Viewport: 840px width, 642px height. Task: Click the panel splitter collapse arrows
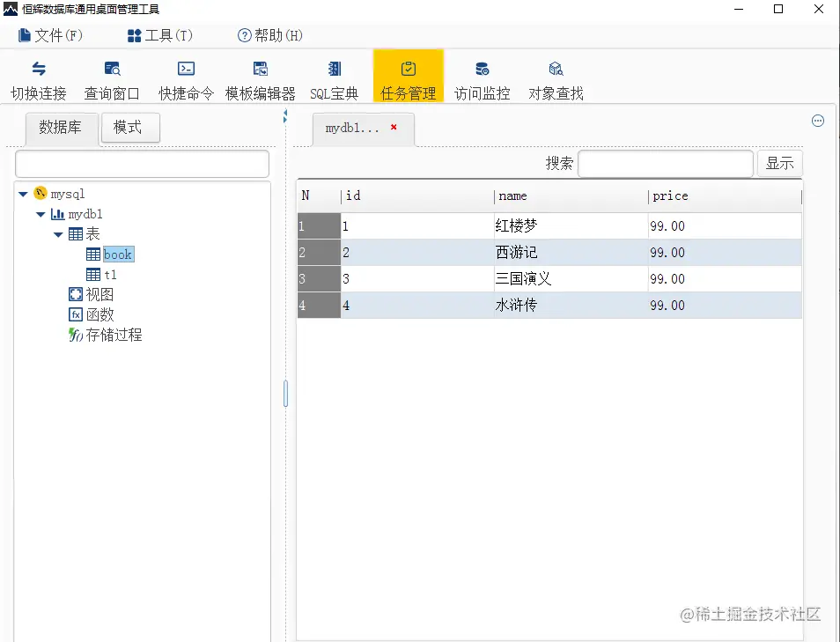(285, 115)
